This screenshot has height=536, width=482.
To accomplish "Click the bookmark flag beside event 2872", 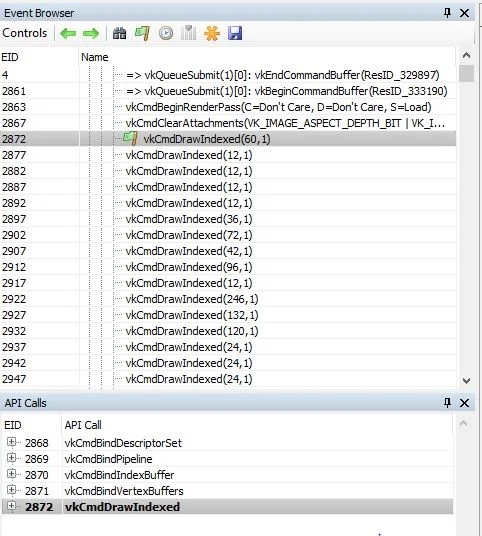I will 131,138.
